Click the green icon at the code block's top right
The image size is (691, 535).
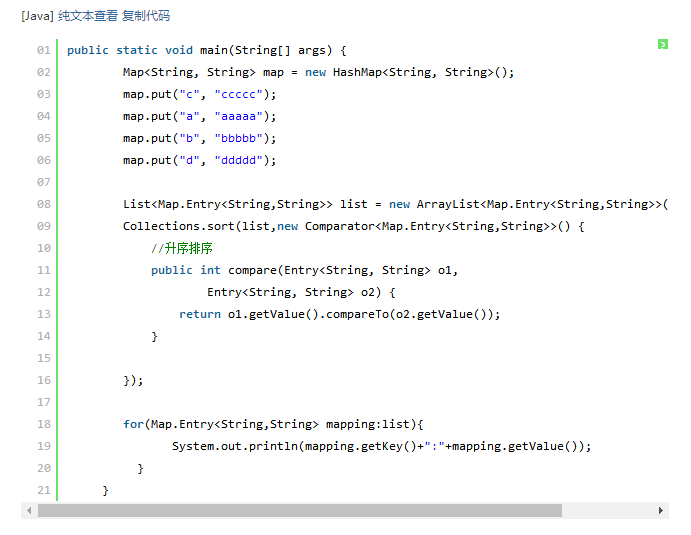point(663,44)
